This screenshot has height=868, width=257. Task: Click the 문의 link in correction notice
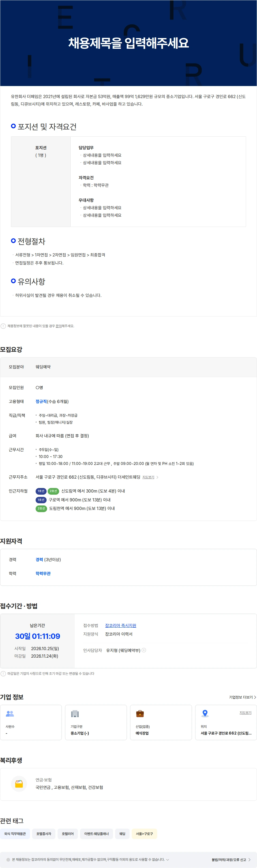pyautogui.click(x=58, y=326)
